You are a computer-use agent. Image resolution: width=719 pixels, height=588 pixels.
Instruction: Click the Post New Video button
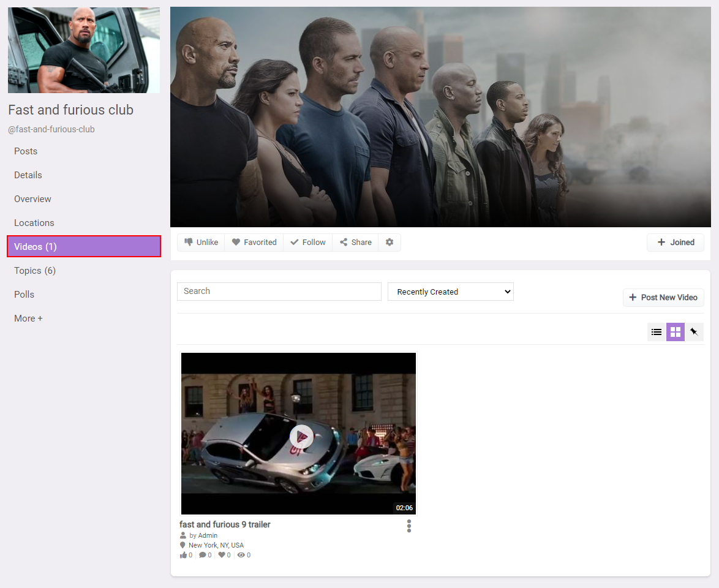pos(663,297)
